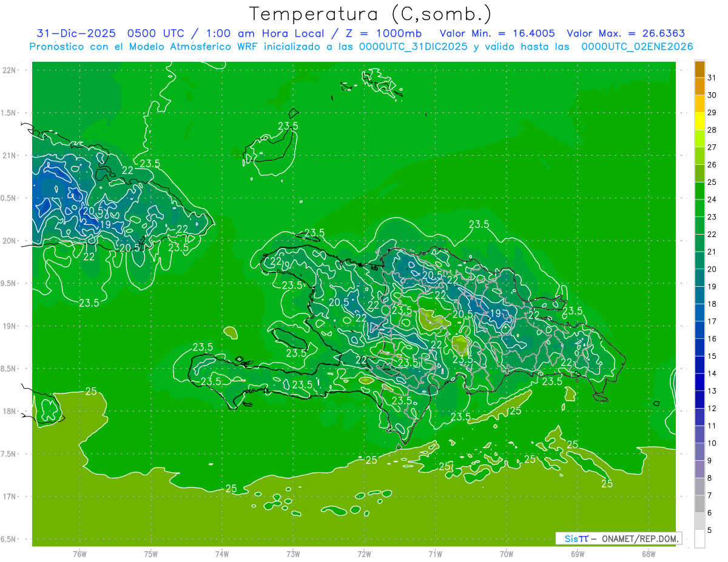
Task: Click the "18N" latitude axis label
Action: [9, 411]
